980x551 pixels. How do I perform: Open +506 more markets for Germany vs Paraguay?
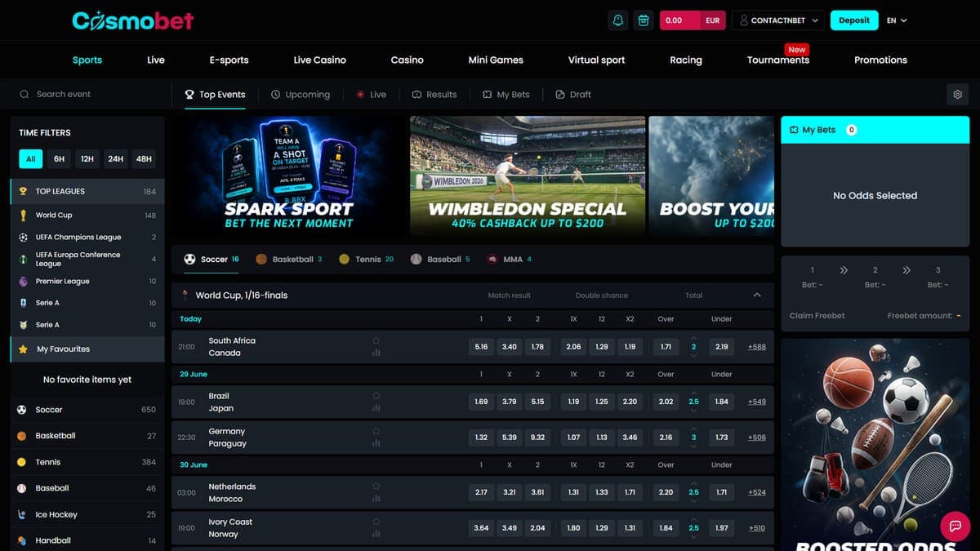click(757, 438)
